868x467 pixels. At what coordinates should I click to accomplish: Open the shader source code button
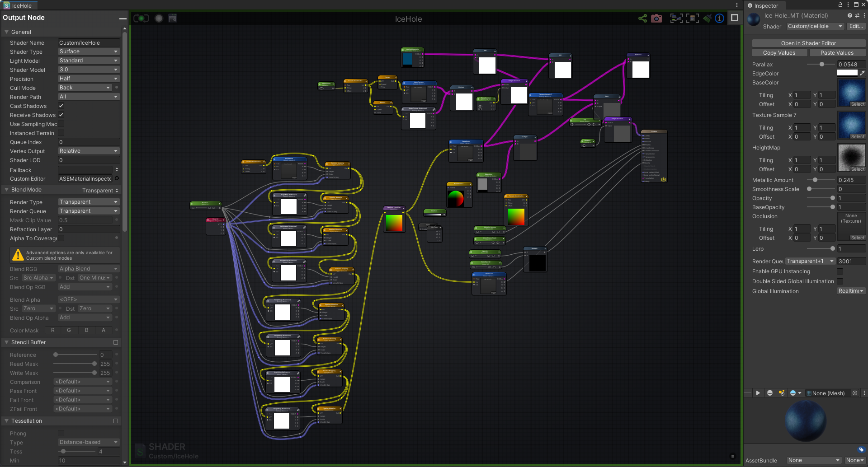click(x=172, y=19)
